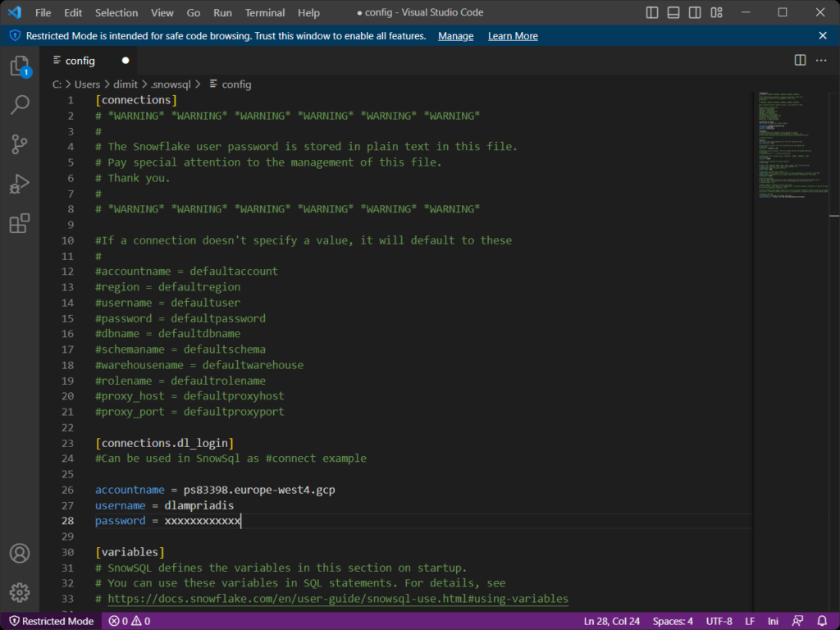Open the Accounts menu icon

(20, 554)
